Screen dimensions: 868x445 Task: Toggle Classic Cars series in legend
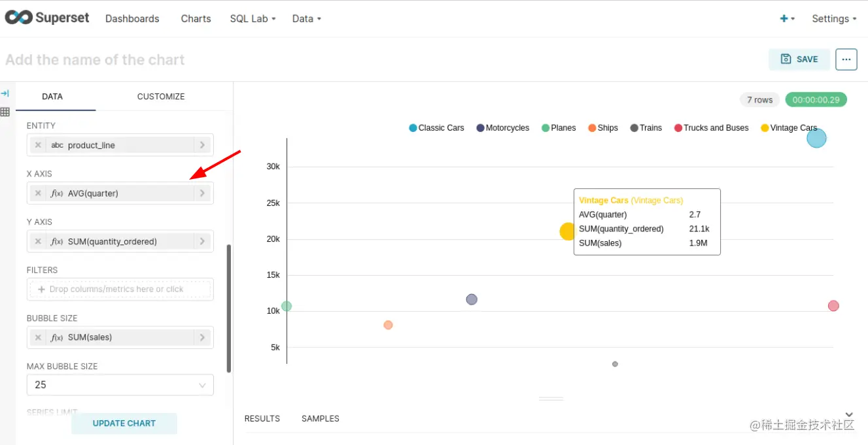[436, 128]
